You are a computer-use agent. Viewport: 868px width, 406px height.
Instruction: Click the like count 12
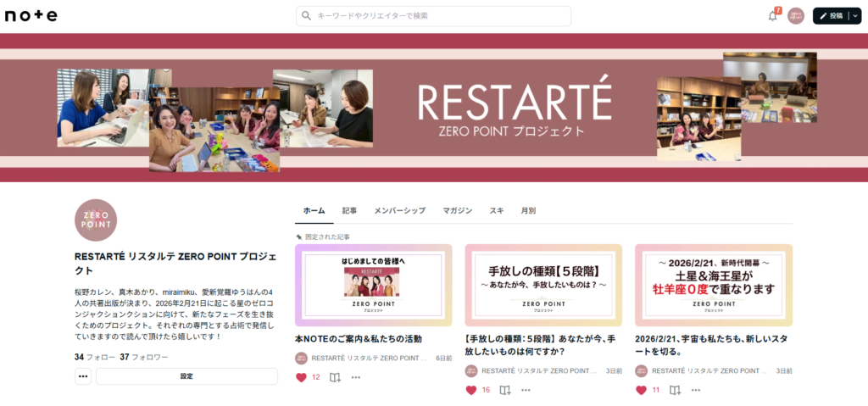[316, 377]
